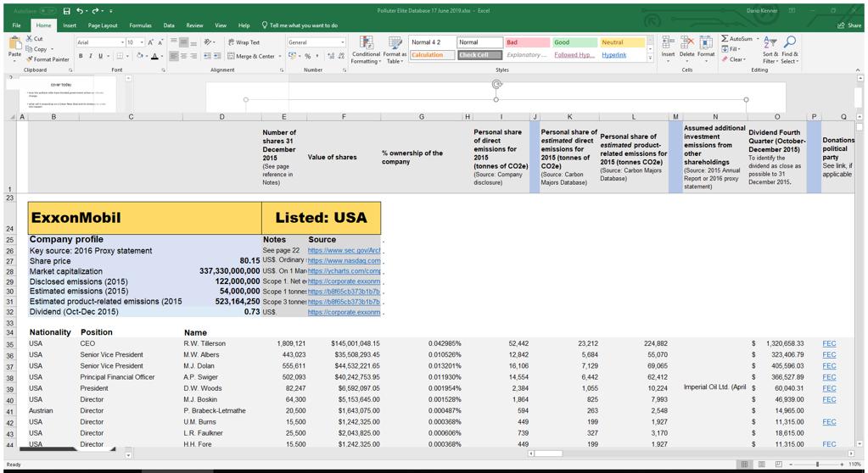Click the zoom slider in status bar
The width and height of the screenshot is (868, 473).
coord(818,465)
